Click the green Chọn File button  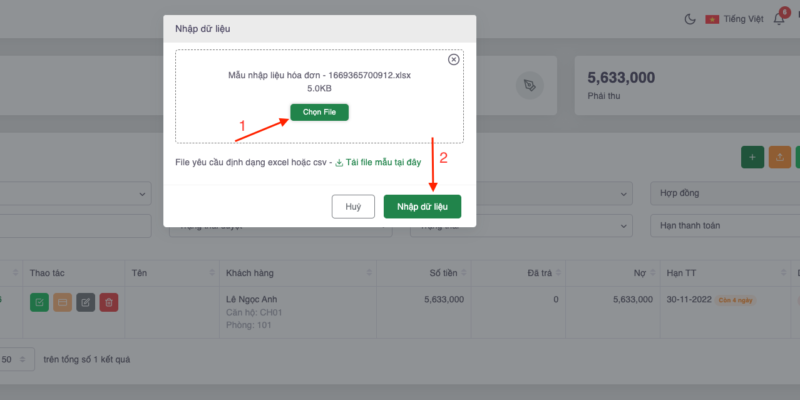click(x=320, y=112)
